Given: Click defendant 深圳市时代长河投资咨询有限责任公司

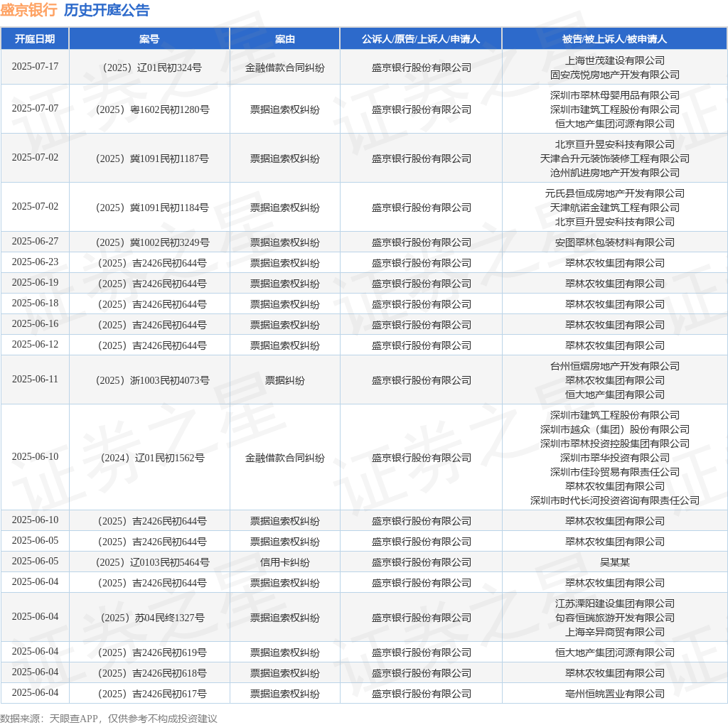Looking at the screenshot, I should pos(614,500).
